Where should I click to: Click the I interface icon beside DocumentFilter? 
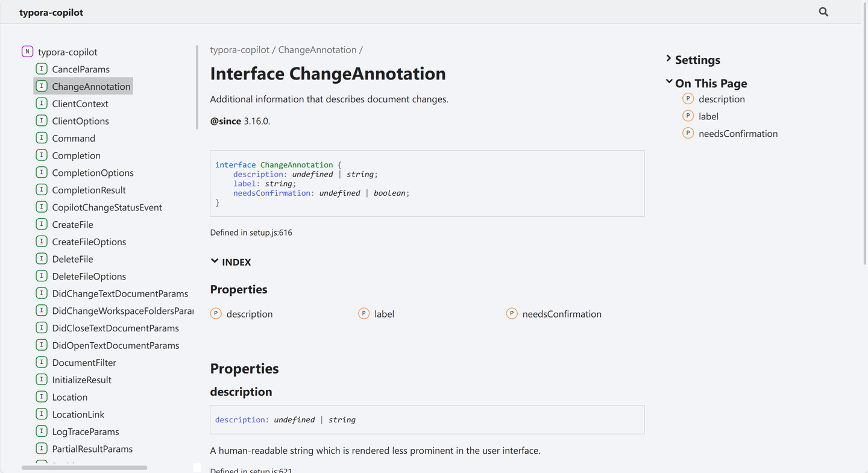click(42, 362)
